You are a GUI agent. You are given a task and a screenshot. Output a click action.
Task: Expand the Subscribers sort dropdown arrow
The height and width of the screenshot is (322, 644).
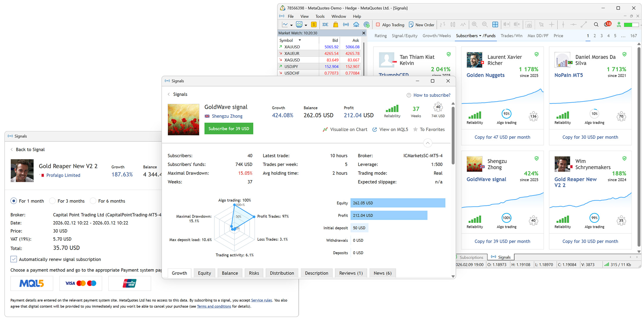[x=480, y=36]
